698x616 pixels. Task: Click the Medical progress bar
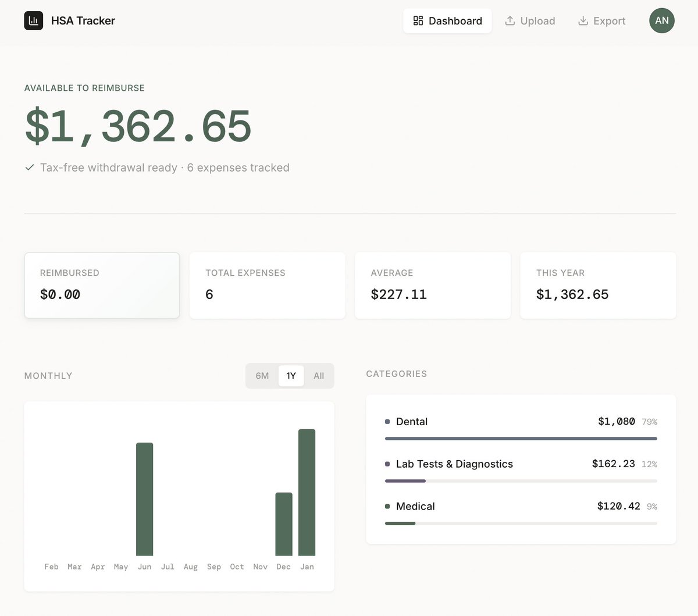coord(521,524)
